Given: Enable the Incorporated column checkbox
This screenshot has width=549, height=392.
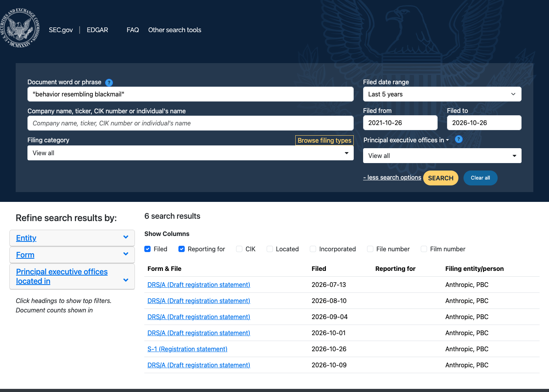Looking at the screenshot, I should pos(313,249).
